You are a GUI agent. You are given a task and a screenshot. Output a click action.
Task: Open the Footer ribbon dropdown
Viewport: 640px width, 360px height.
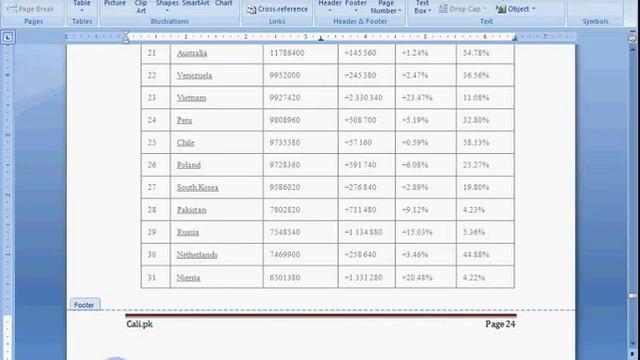356,6
